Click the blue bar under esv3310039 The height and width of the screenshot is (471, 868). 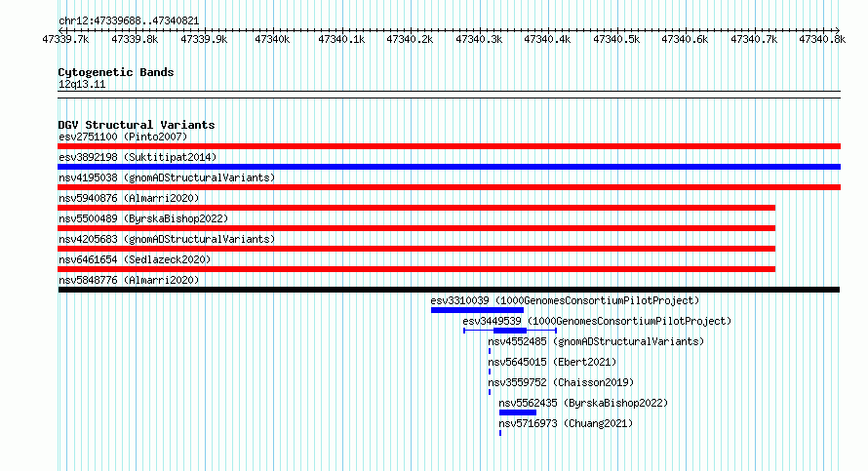[x=477, y=310]
